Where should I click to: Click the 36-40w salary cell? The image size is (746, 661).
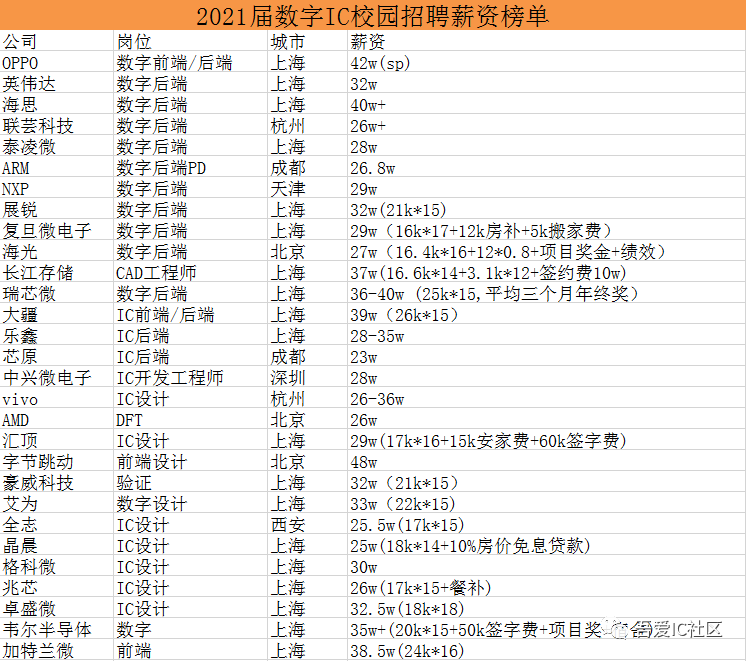click(546, 293)
